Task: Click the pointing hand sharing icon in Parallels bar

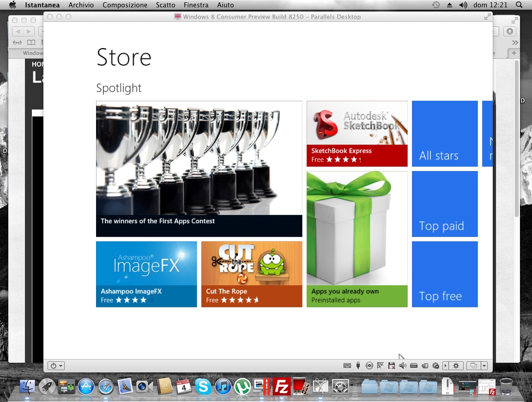Action: point(425,365)
